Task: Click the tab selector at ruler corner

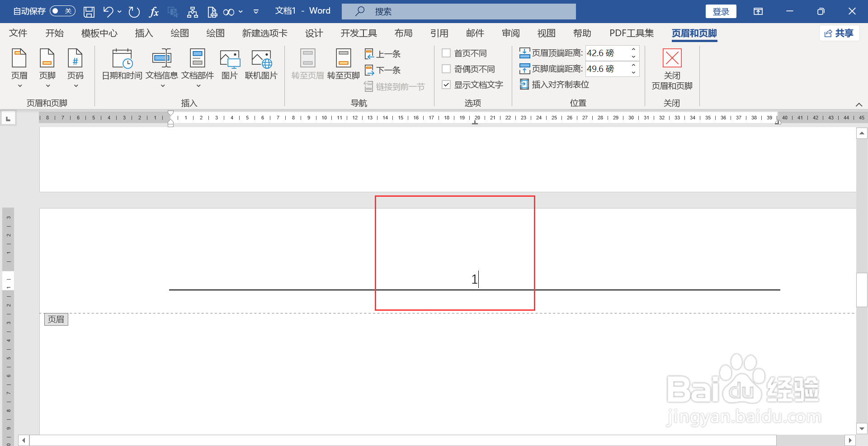Action: (x=8, y=119)
